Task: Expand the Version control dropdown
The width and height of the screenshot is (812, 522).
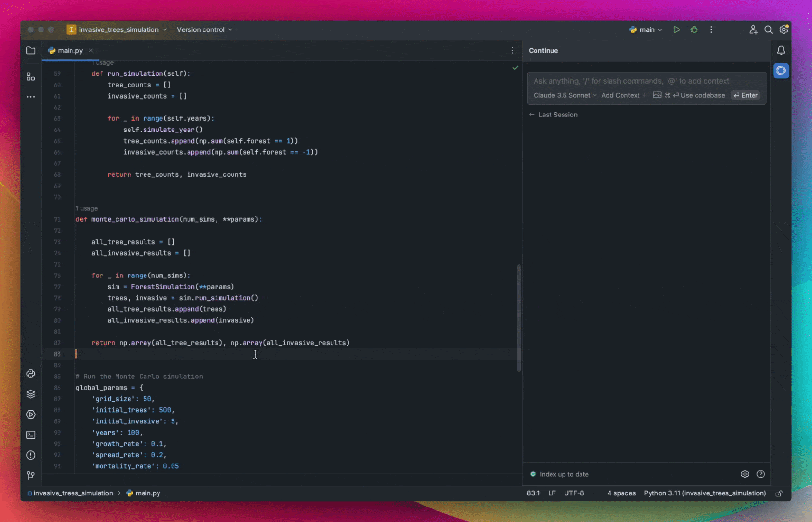Action: click(x=204, y=29)
